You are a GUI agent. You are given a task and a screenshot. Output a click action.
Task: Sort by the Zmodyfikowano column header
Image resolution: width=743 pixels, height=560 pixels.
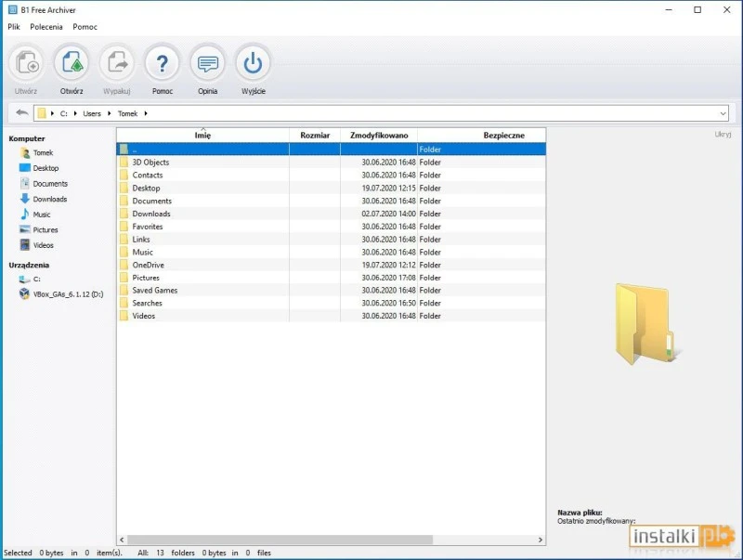[x=379, y=136]
